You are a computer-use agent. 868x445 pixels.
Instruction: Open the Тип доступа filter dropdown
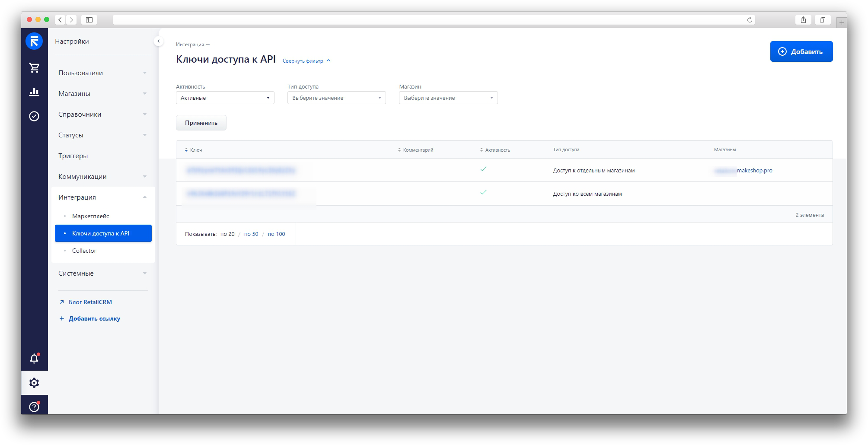click(x=336, y=98)
